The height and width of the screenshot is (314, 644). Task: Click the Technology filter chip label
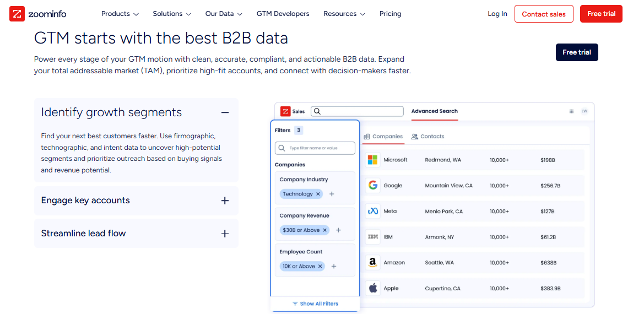(x=298, y=194)
